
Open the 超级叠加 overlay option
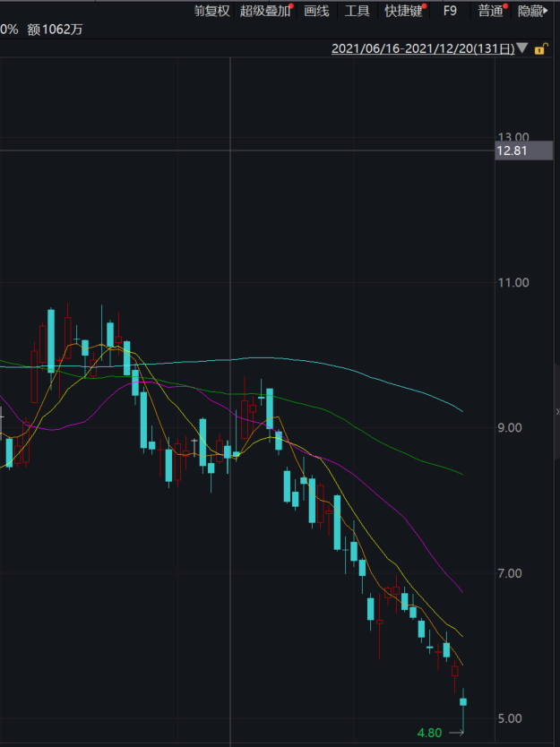(x=265, y=11)
